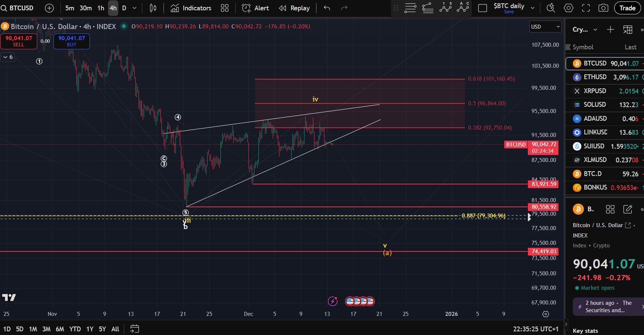Switch to the 1h timeframe
Viewport: 644px width, 335px height.
101,8
